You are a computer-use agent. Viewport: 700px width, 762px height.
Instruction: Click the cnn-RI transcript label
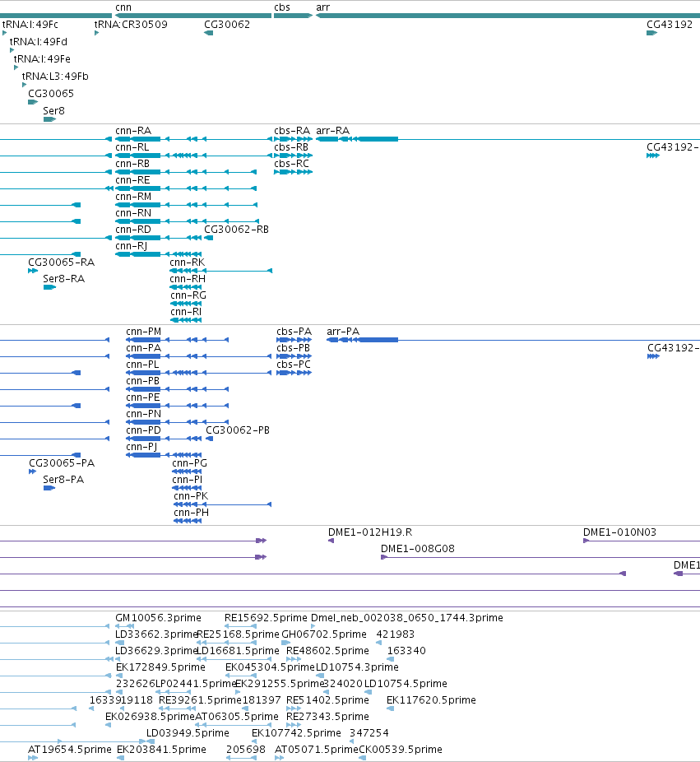(x=186, y=312)
